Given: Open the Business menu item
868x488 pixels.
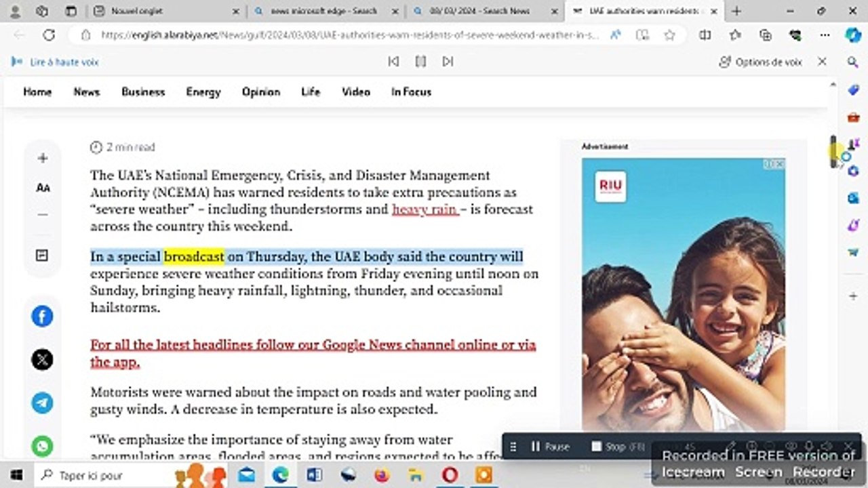Looking at the screenshot, I should click(143, 92).
